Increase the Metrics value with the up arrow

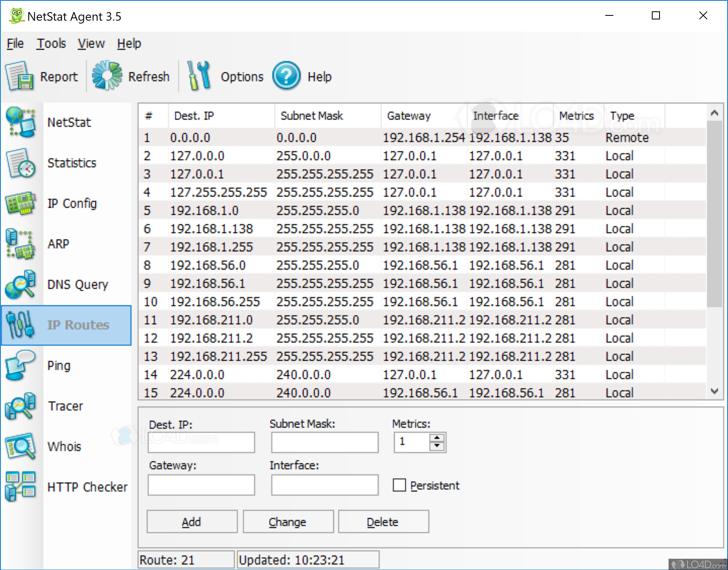pos(436,438)
